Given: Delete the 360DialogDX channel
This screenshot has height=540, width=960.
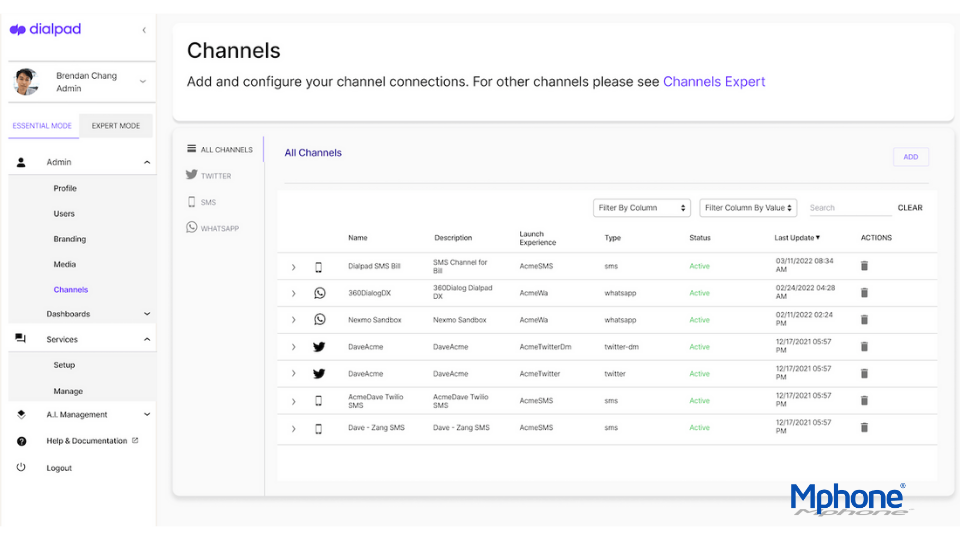Looking at the screenshot, I should [x=864, y=293].
